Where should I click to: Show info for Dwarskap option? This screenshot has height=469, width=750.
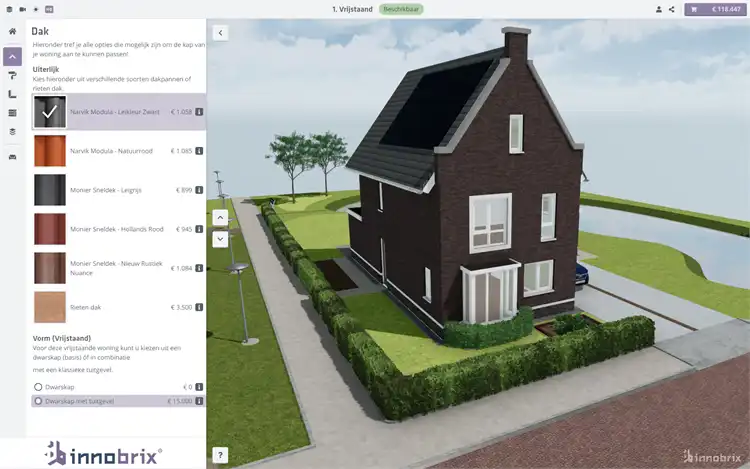click(x=199, y=387)
